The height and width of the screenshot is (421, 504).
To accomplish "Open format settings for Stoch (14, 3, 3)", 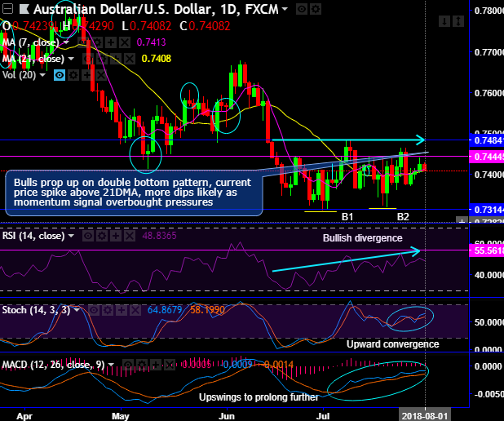I will pos(108,310).
